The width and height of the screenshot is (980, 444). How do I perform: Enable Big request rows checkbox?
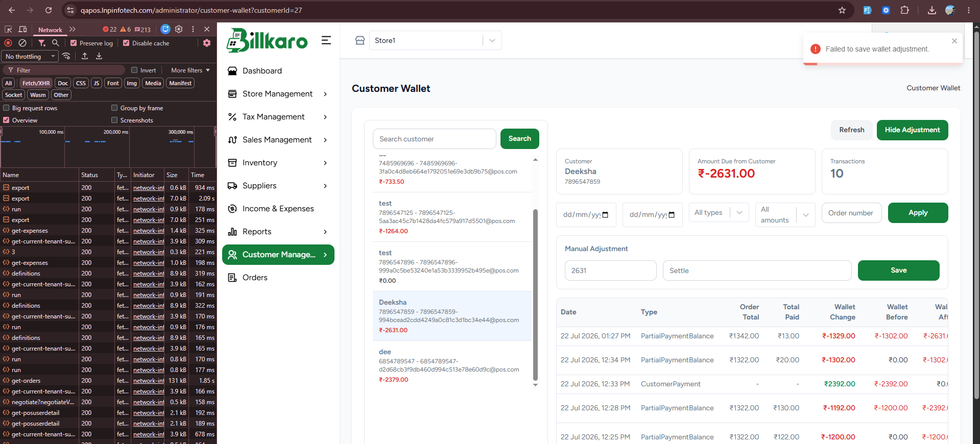tap(7, 108)
